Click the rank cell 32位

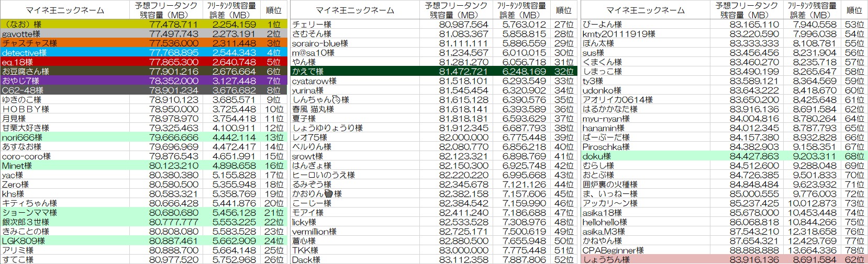[563, 72]
